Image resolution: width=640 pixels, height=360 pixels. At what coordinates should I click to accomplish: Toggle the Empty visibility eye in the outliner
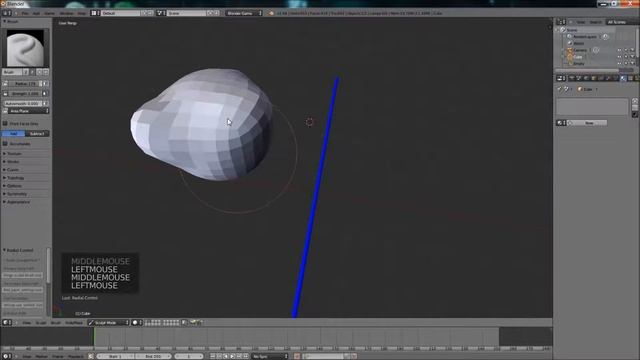619,63
